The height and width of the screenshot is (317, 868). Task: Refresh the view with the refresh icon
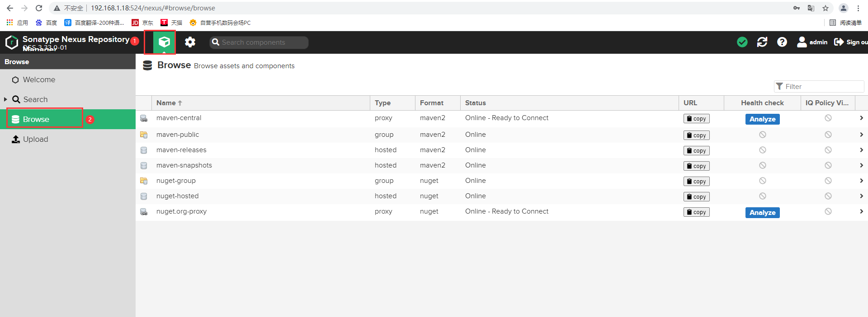[762, 42]
